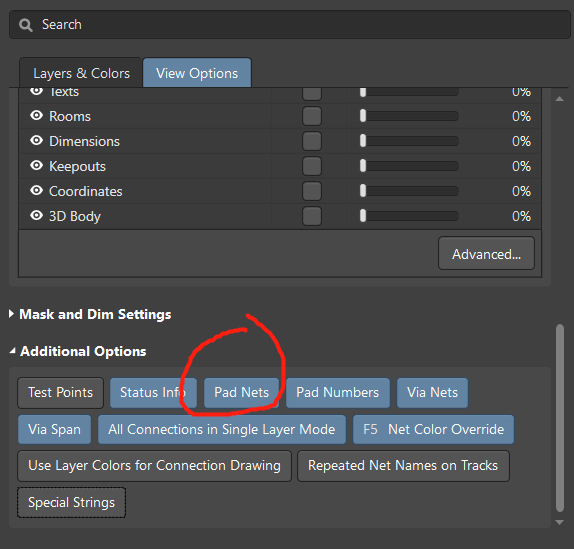The image size is (574, 549).
Task: Toggle the Keepouts eye icon
Action: [x=36, y=165]
